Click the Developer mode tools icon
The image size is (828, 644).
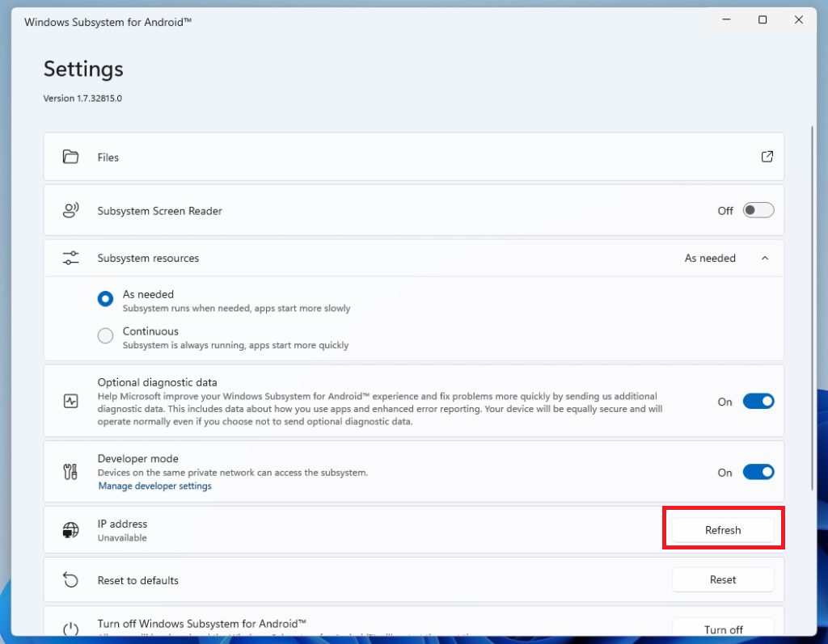tap(70, 472)
